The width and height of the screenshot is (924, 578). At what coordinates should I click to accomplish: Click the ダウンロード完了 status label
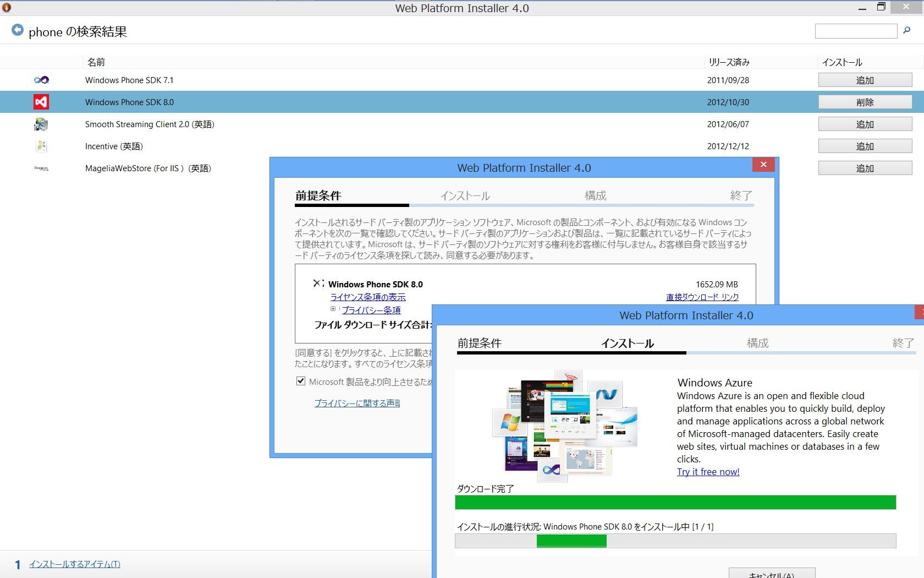(485, 489)
